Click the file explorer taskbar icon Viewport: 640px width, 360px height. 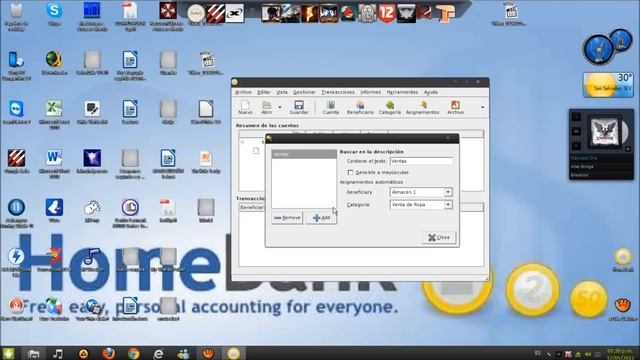click(33, 353)
